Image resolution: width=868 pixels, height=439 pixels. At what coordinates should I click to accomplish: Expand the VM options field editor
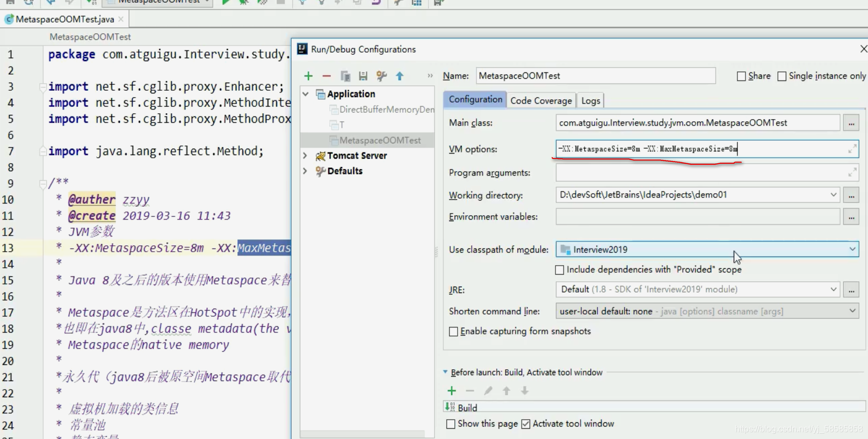[x=852, y=149]
